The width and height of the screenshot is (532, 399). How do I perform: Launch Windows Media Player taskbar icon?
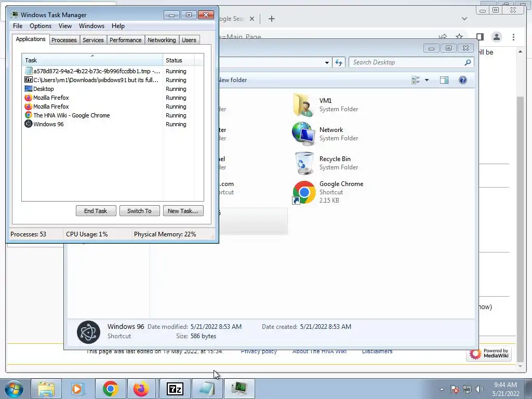coord(77,389)
